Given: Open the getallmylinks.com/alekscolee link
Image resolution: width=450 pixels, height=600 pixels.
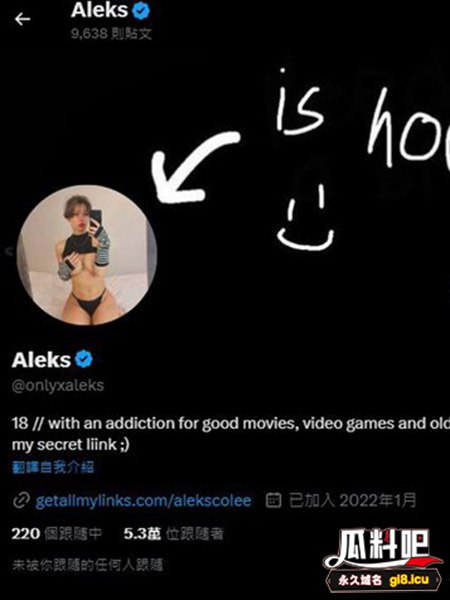Looking at the screenshot, I should [143, 500].
